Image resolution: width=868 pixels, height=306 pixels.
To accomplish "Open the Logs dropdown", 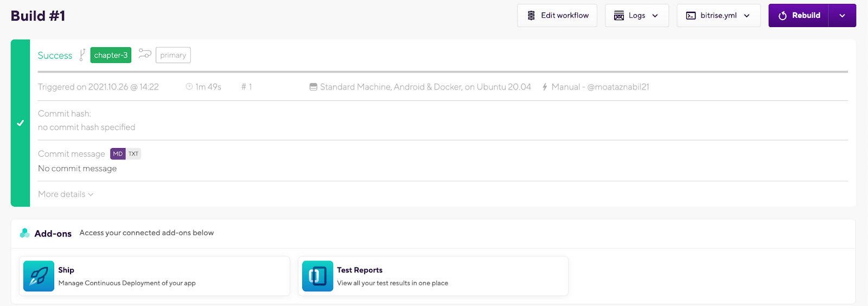I will 637,16.
